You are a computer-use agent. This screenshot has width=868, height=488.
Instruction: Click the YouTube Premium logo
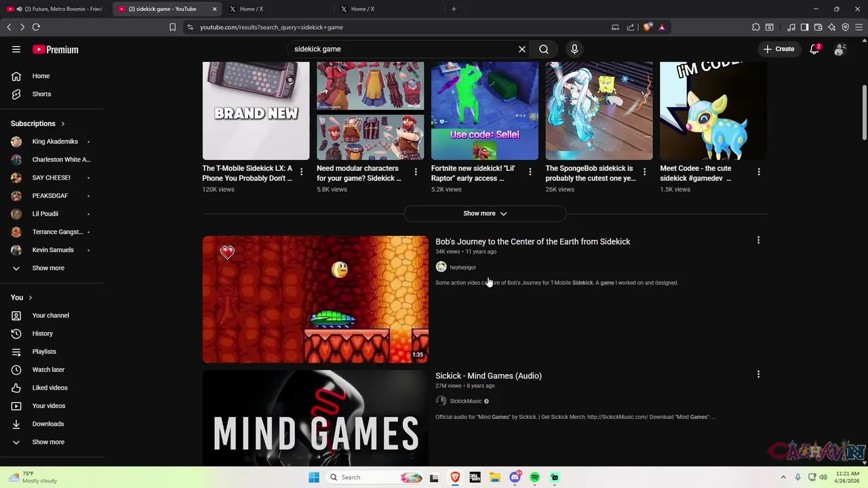(x=56, y=49)
